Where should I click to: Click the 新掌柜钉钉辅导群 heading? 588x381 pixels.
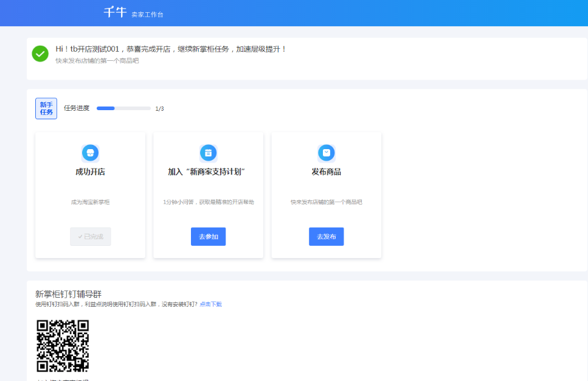point(68,294)
